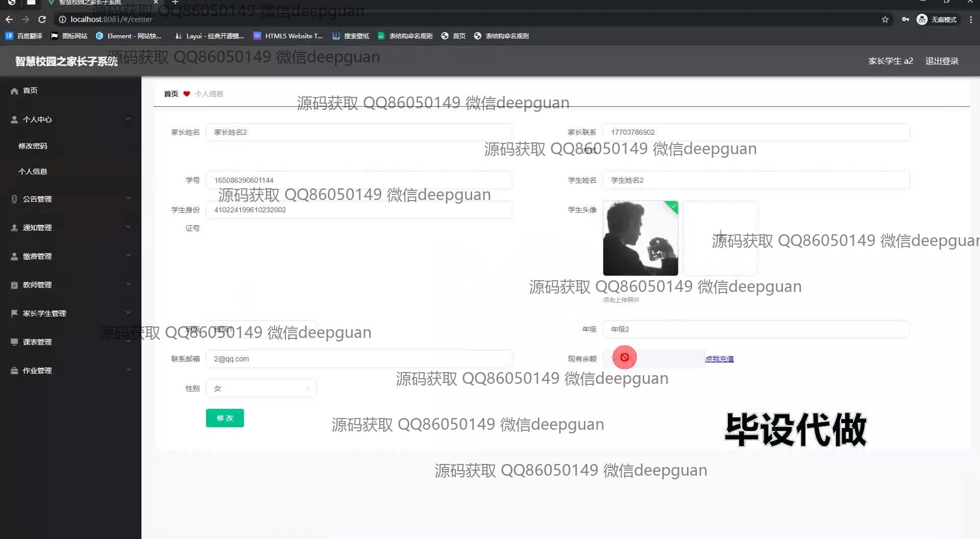Click 退出登录 to log out
Viewport: 980px width, 539px height.
[x=942, y=61]
